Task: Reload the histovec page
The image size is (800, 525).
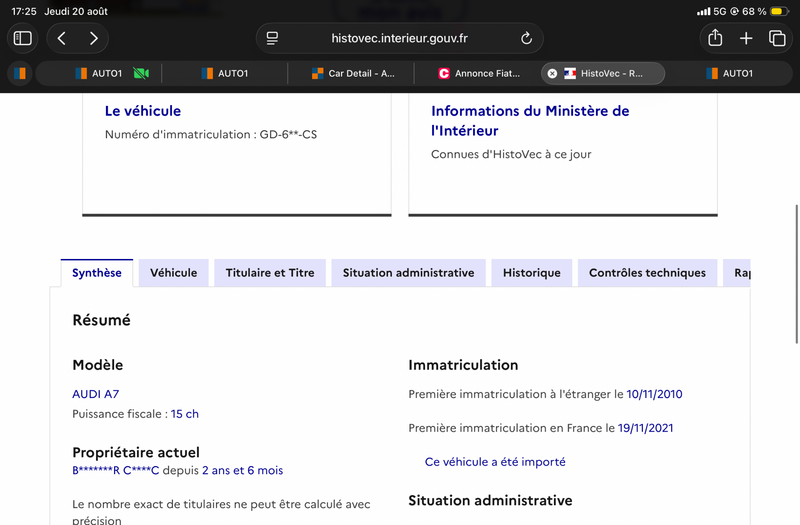Action: (x=526, y=38)
